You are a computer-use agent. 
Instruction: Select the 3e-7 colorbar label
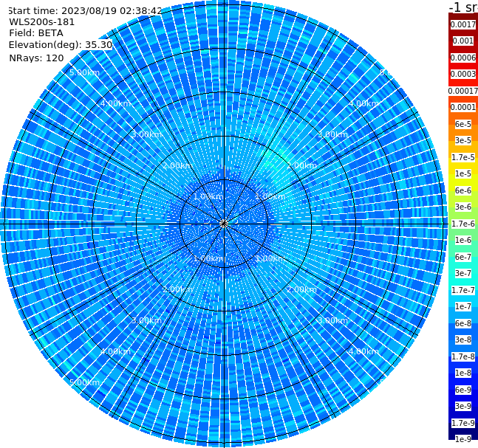click(463, 274)
